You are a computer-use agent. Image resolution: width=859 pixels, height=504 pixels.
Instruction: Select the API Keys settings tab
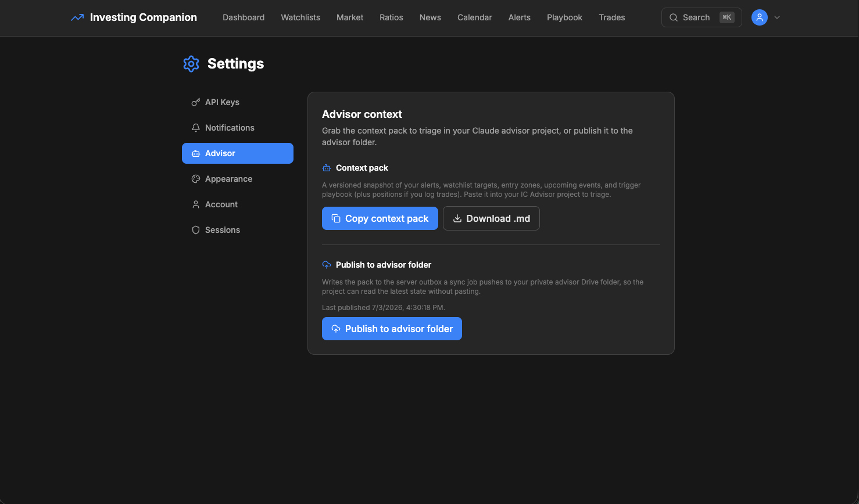point(238,102)
